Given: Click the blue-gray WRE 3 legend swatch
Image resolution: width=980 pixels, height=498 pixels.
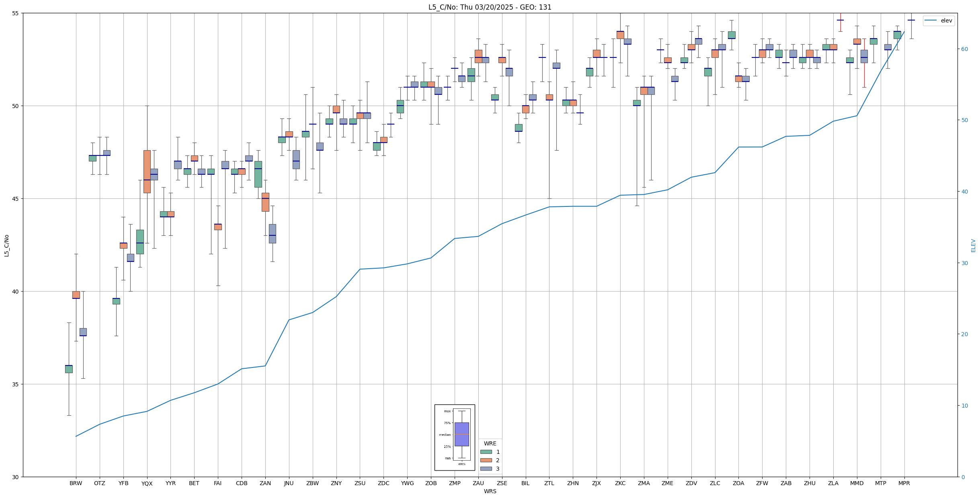Looking at the screenshot, I should [486, 469].
